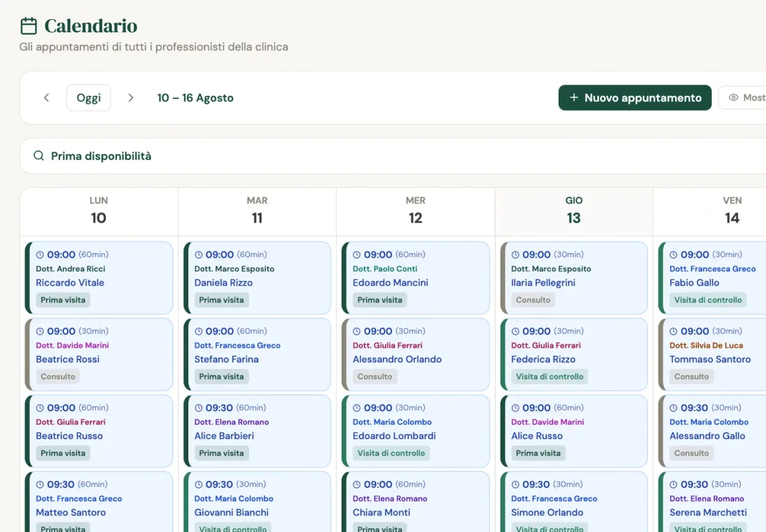766x532 pixels.
Task: Click clock icon on Serena Marchetti card
Action: [x=673, y=484]
